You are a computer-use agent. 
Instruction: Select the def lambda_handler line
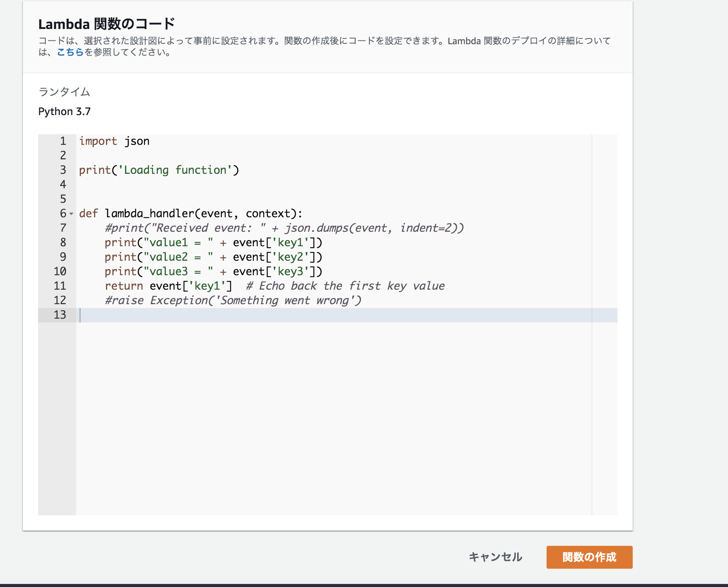tap(191, 213)
